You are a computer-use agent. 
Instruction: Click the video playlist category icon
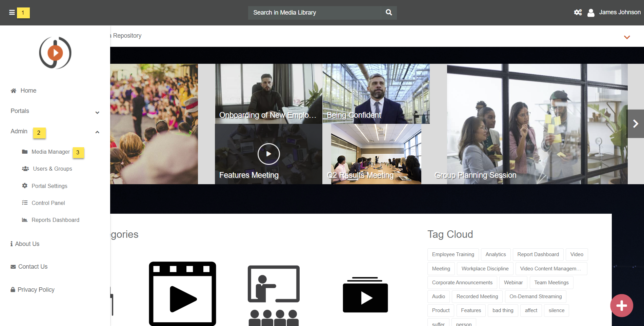click(x=365, y=295)
